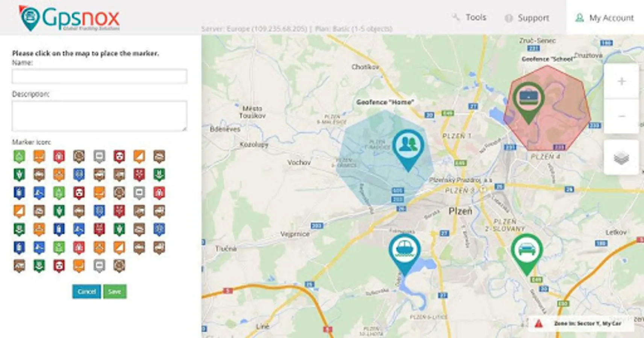
Task: Open the Support menu
Action: [x=533, y=17]
